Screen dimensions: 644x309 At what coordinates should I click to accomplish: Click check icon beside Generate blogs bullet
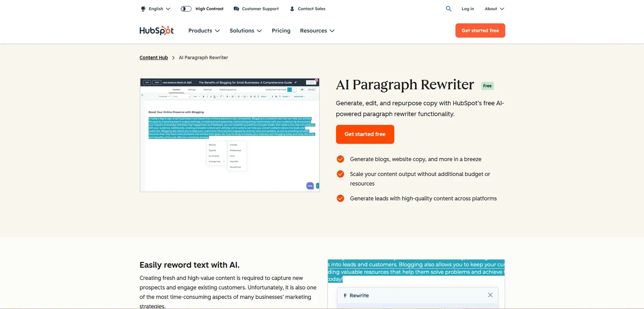click(x=340, y=159)
